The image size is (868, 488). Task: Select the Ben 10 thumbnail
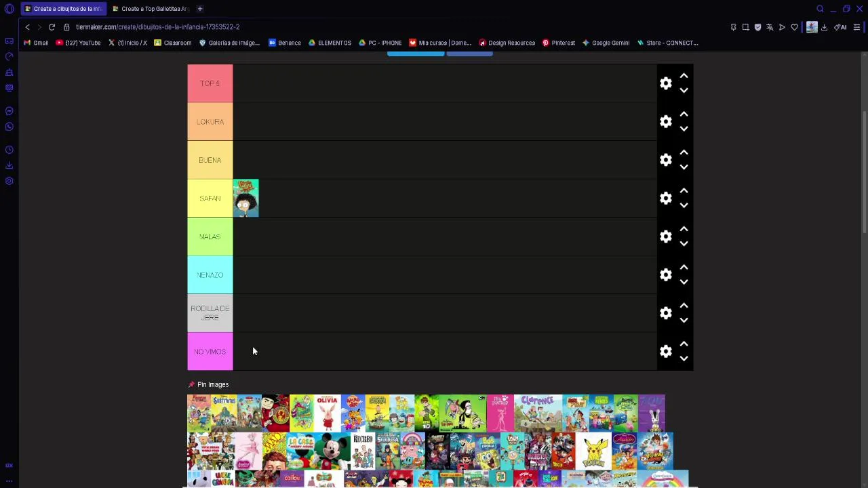(427, 413)
